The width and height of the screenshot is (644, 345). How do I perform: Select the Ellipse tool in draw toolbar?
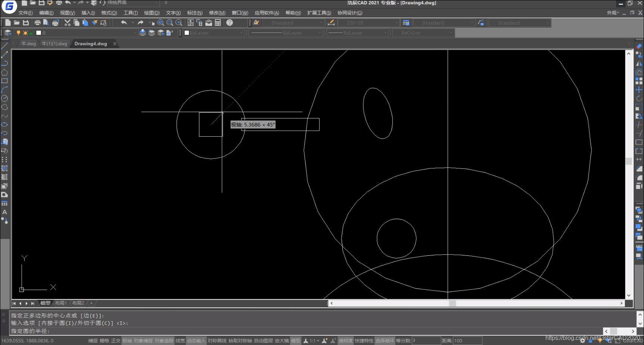(x=4, y=124)
